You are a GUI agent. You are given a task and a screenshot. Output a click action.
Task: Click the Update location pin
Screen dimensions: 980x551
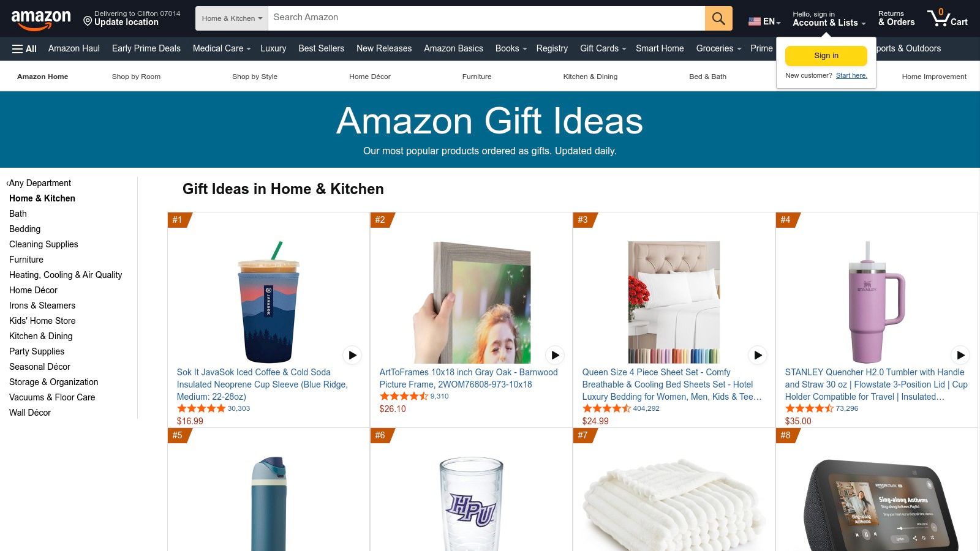88,21
